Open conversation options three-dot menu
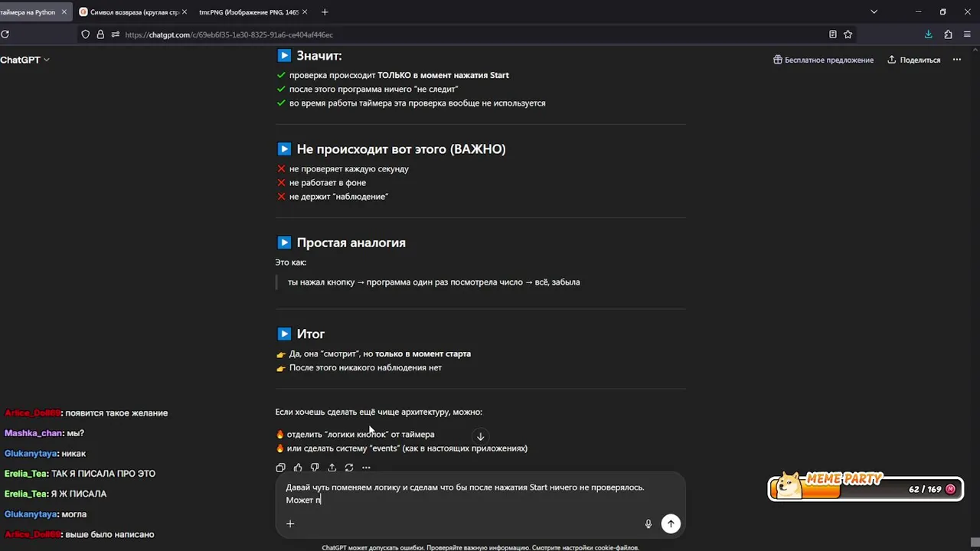 point(956,60)
